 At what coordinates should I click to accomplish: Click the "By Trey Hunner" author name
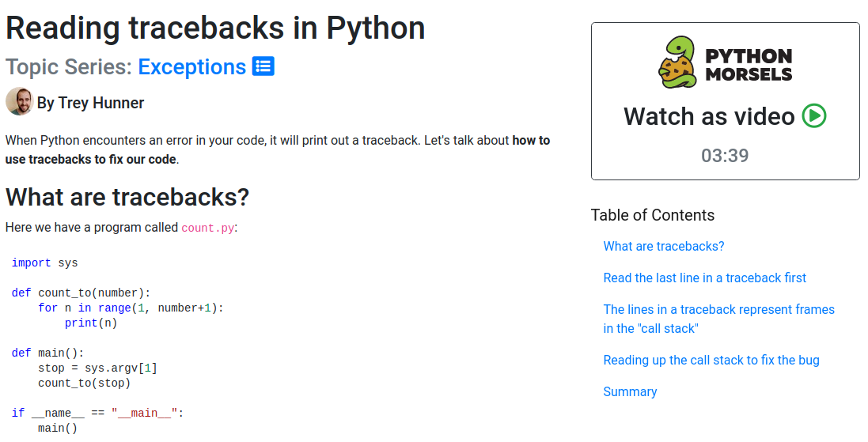tap(90, 103)
